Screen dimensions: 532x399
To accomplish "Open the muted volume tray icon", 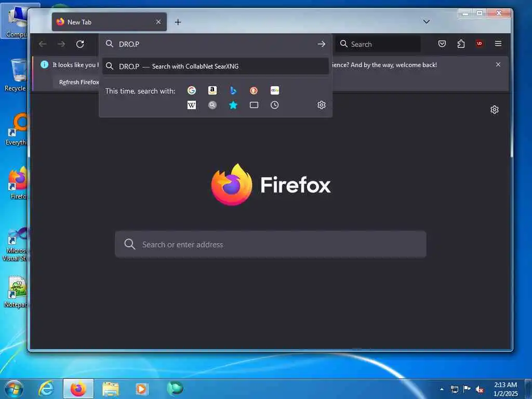I will point(480,389).
